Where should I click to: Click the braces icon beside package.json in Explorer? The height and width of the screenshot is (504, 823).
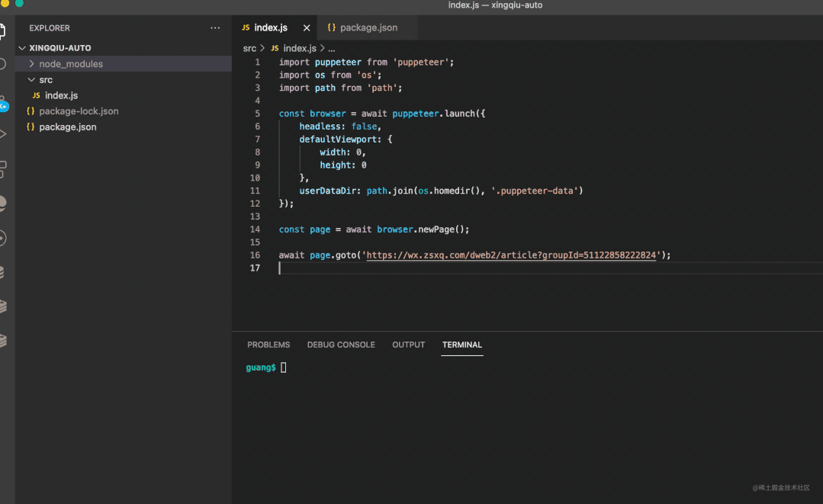coord(31,127)
